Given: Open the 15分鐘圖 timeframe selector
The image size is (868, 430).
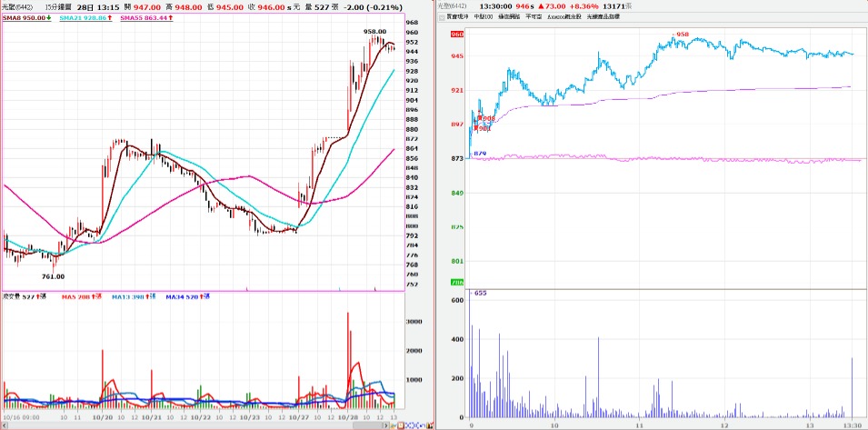Looking at the screenshot, I should point(60,5).
